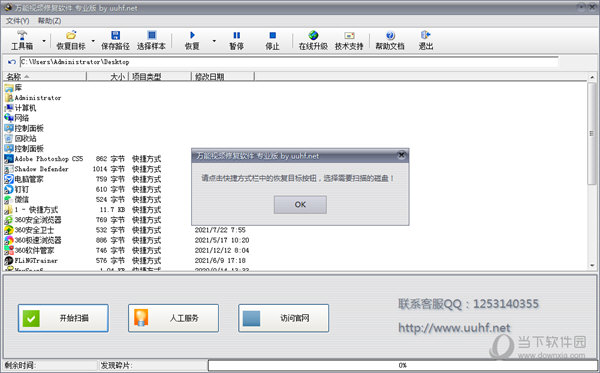Select the 1 - 快捷方式 item
Screen dimensions: 600x373
[x=31, y=210]
